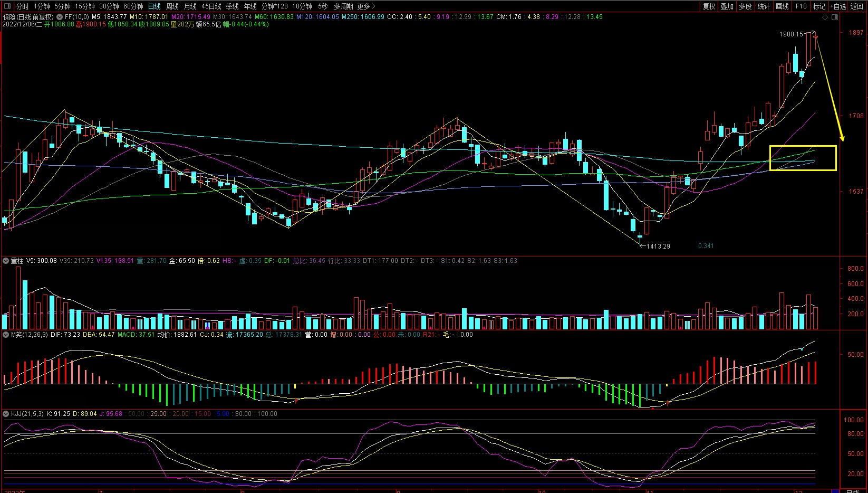
Task: Switch to the 分时 intraday tab
Action: click(22, 6)
